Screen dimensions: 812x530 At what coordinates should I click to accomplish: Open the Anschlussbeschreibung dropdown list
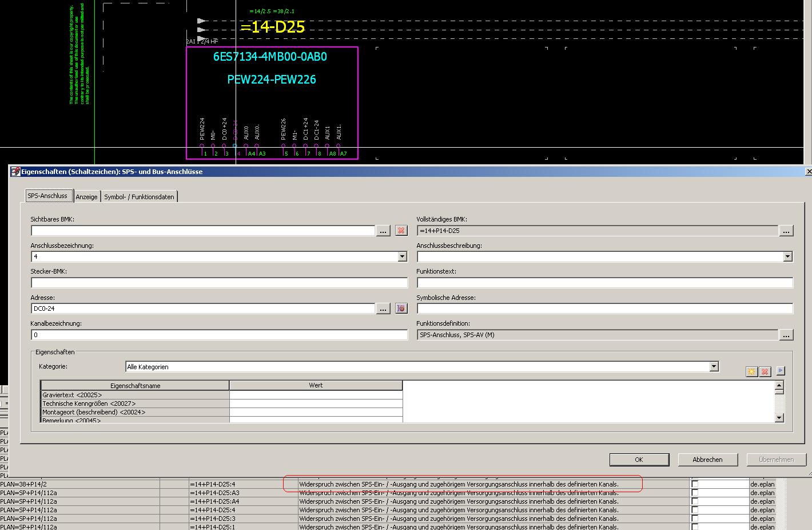click(787, 257)
